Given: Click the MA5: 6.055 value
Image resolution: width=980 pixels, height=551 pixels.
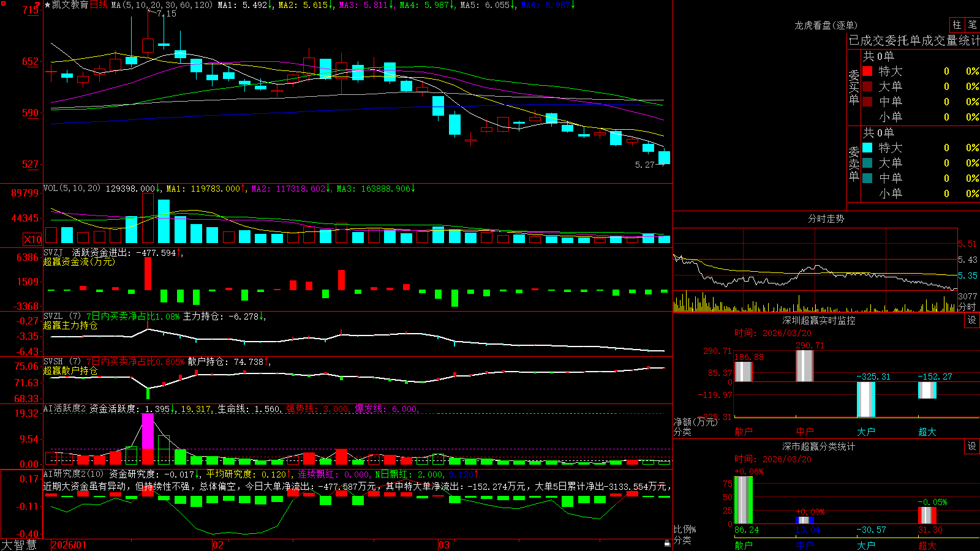Looking at the screenshot, I should pos(488,5).
